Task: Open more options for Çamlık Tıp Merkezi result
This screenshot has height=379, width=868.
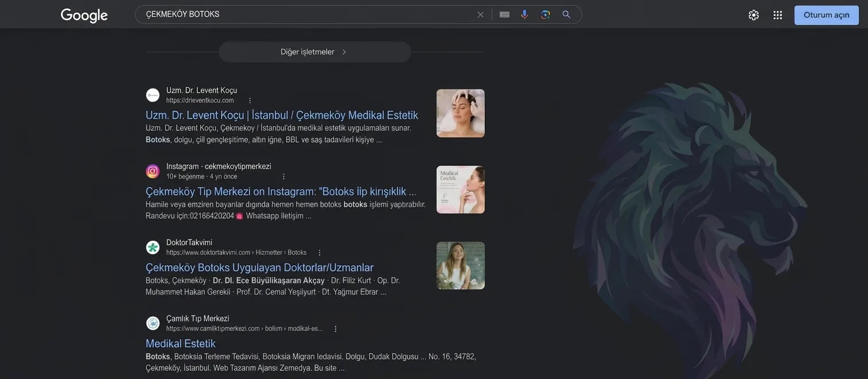Action: [x=336, y=329]
